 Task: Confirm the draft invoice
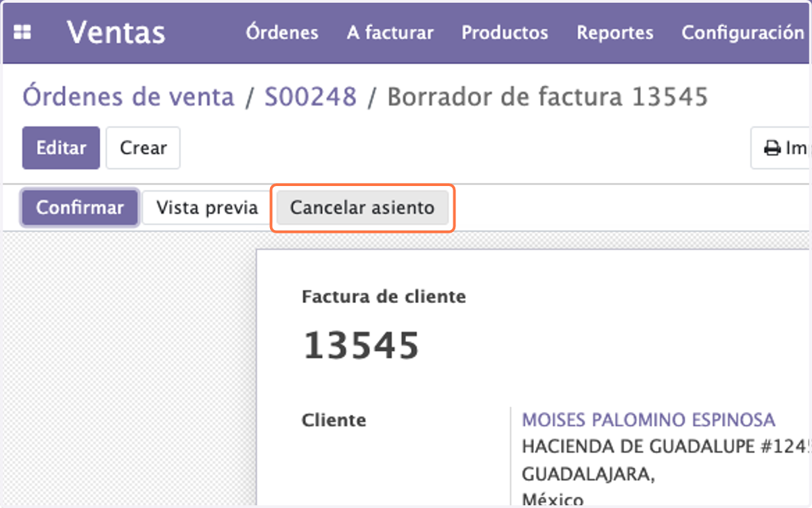(x=80, y=207)
